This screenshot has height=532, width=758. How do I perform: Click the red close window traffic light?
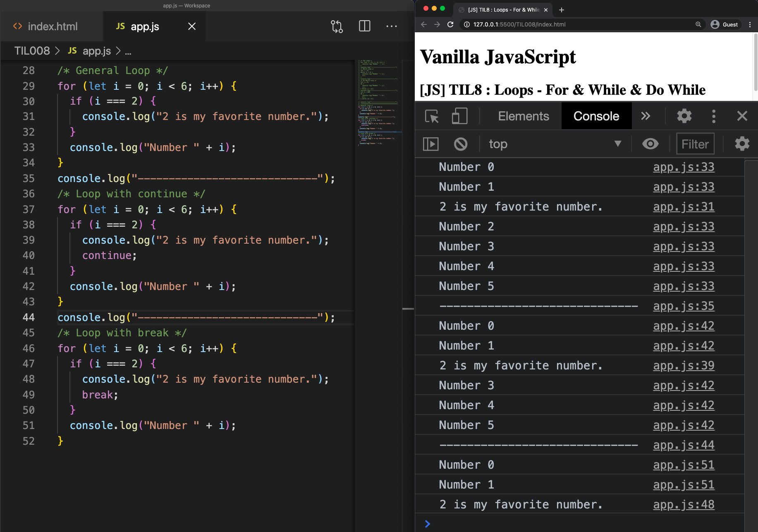[x=426, y=8]
